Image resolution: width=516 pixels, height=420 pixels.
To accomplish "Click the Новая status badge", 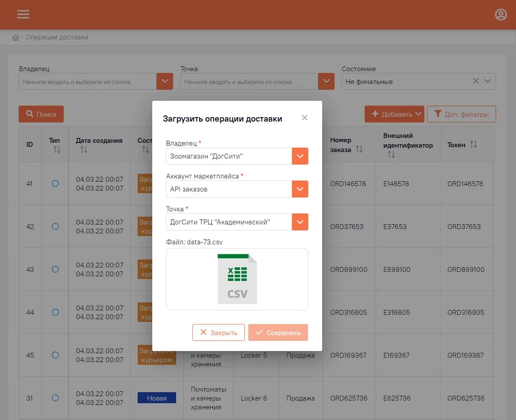I will [157, 398].
